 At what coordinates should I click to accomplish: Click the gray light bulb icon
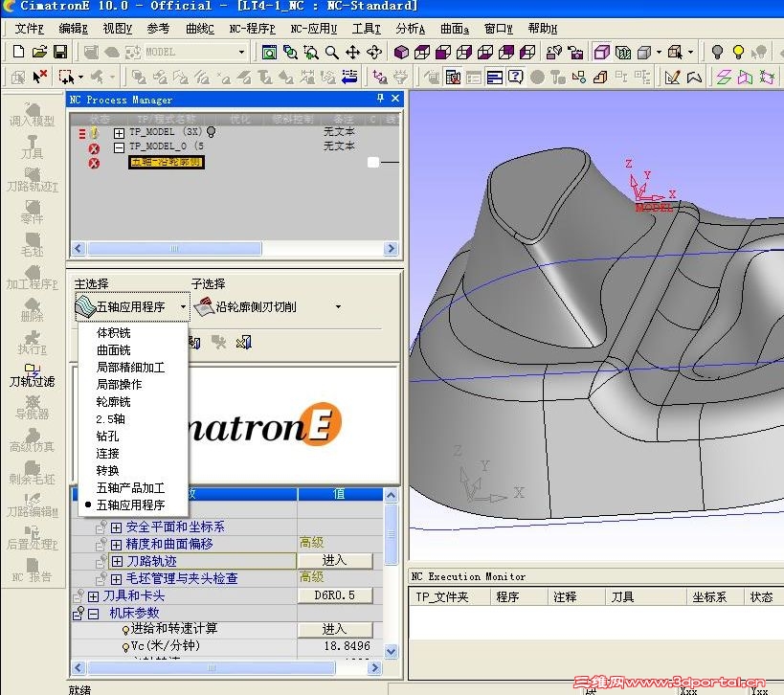tap(717, 52)
